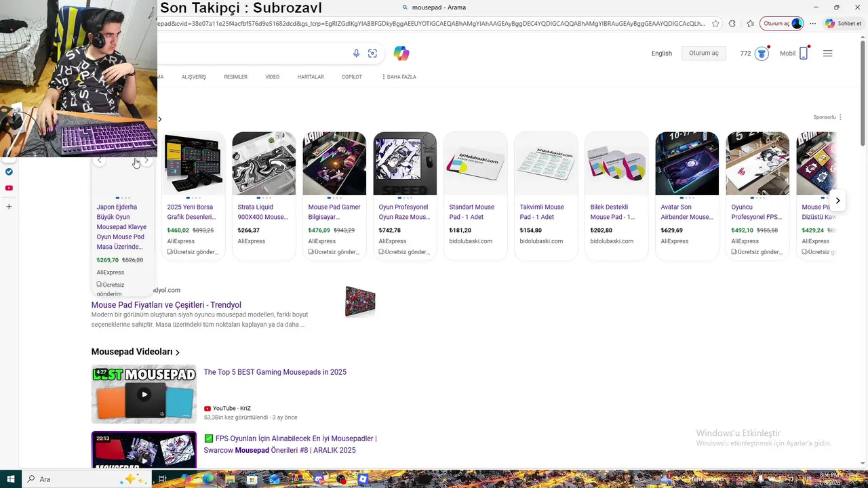Click the blue checkmark sidebar icon

click(x=9, y=171)
